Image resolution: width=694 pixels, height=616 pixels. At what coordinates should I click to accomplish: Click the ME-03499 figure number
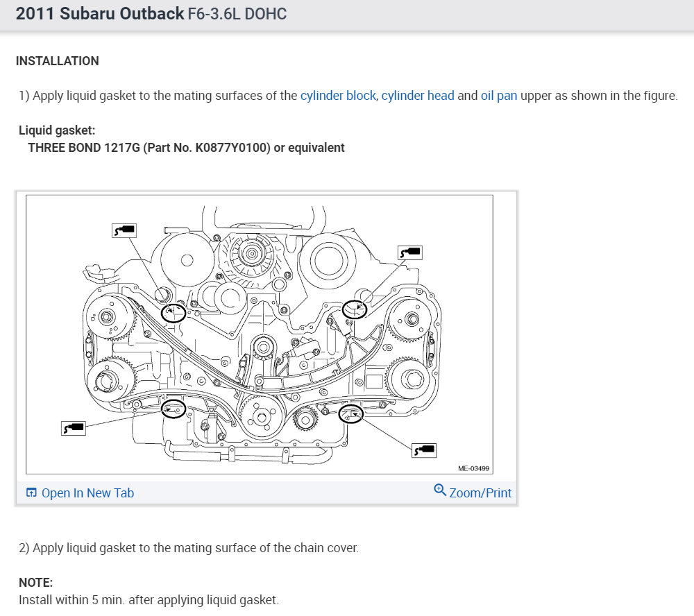[x=473, y=468]
